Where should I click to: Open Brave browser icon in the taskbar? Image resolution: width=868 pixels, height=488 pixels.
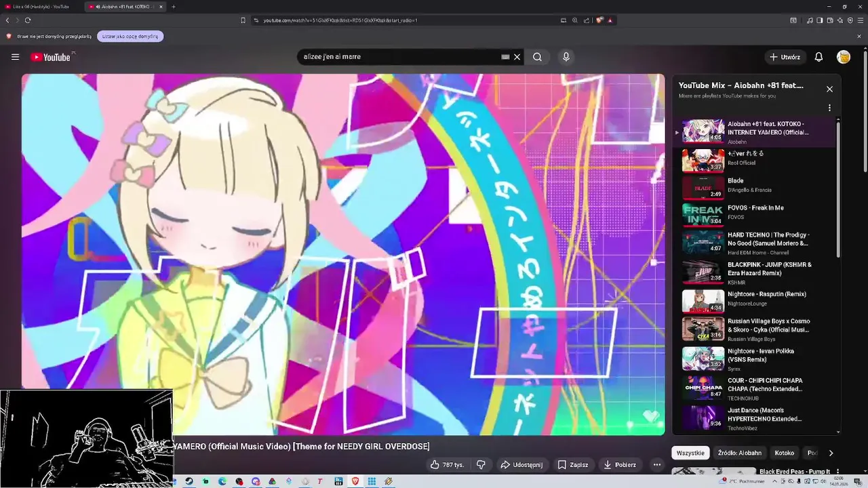click(x=355, y=481)
